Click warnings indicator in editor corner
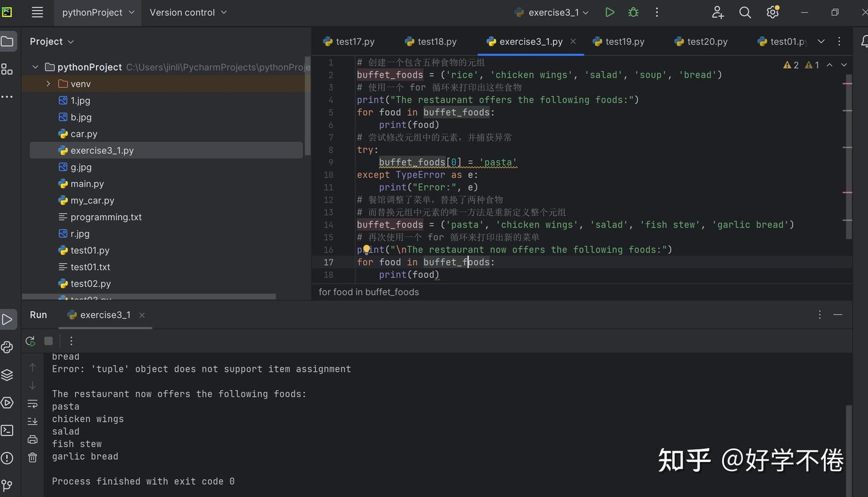Viewport: 868px width, 497px height. point(791,65)
